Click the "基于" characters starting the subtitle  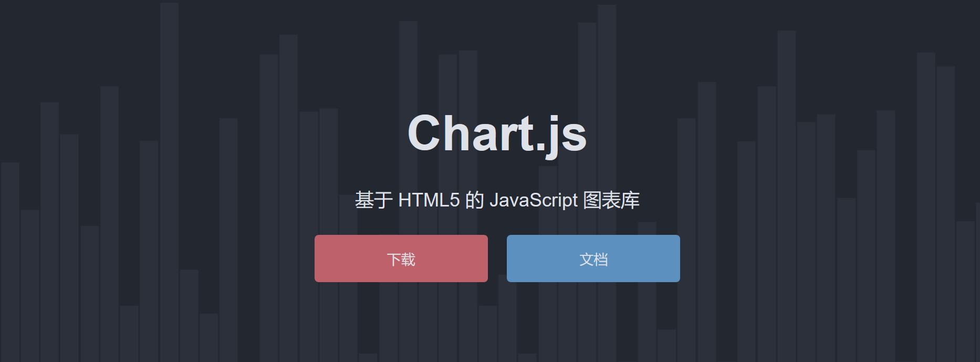[x=373, y=200]
